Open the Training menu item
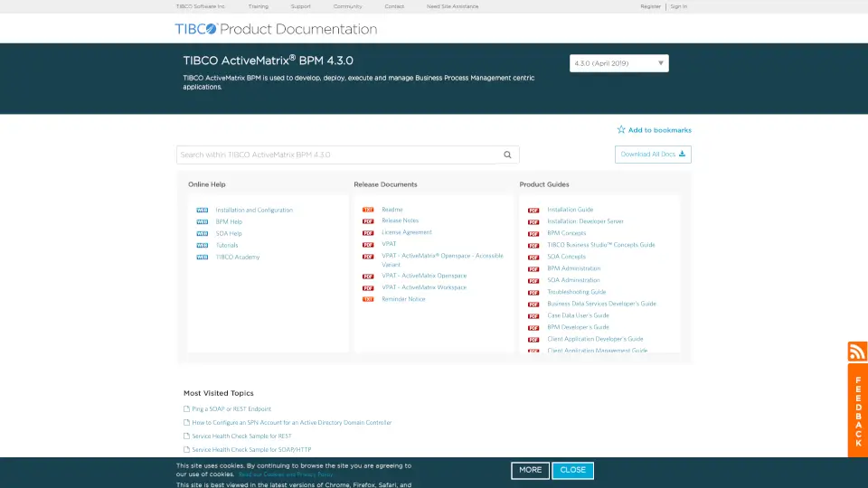The width and height of the screenshot is (868, 488). 258,6
